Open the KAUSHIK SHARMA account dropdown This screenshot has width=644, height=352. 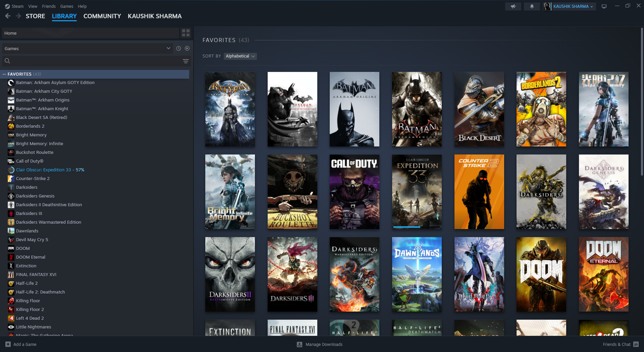574,6
